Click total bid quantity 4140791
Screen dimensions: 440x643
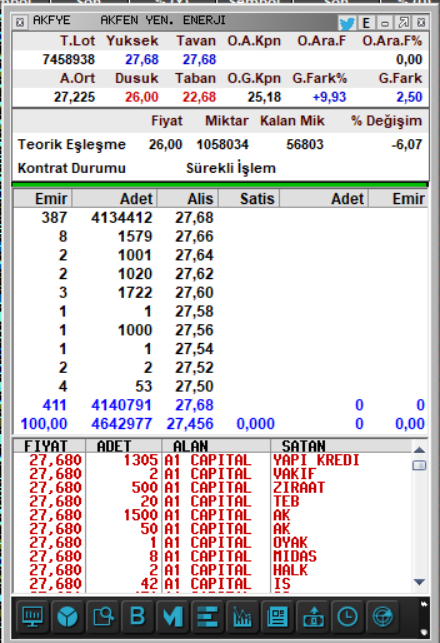[121, 405]
